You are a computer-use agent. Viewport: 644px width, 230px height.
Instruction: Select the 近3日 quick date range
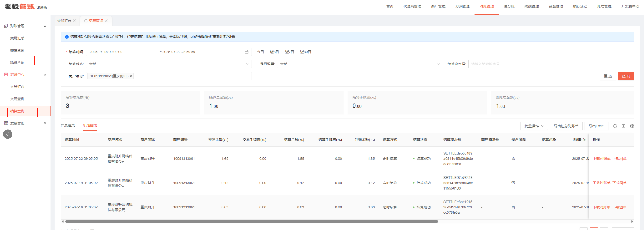click(274, 52)
